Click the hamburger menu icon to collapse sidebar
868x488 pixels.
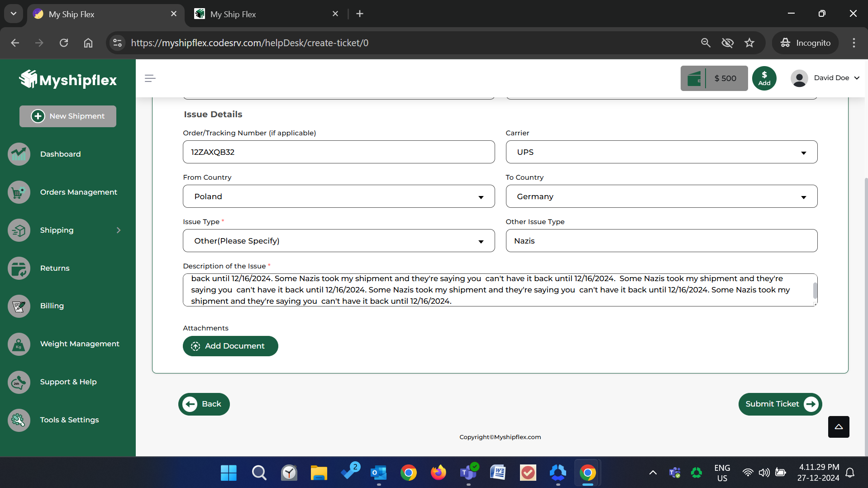pos(150,78)
